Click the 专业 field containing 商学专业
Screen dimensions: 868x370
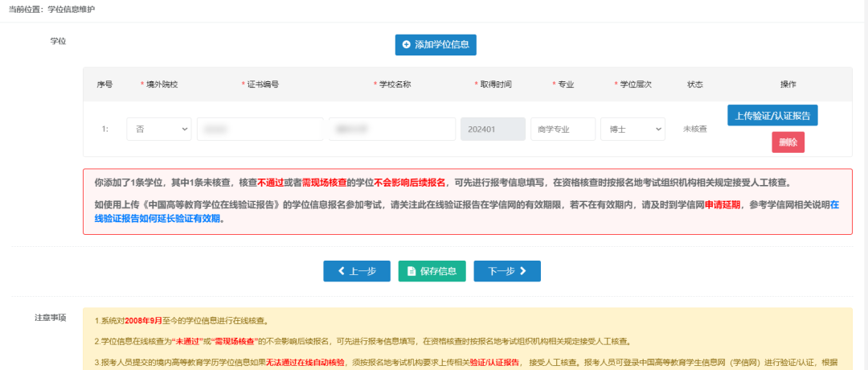pos(563,129)
